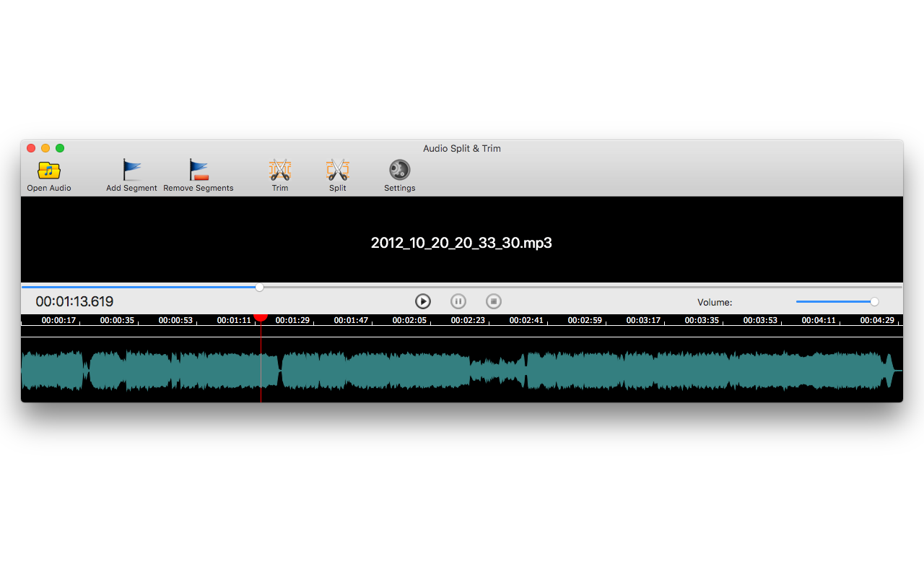Minimize the window with yellow button
The width and height of the screenshot is (924, 578).
pyautogui.click(x=45, y=148)
